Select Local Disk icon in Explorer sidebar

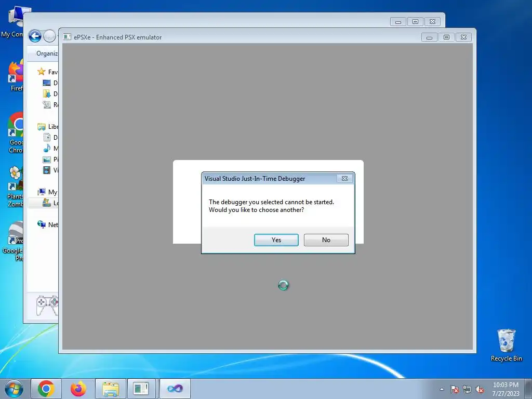[46, 203]
